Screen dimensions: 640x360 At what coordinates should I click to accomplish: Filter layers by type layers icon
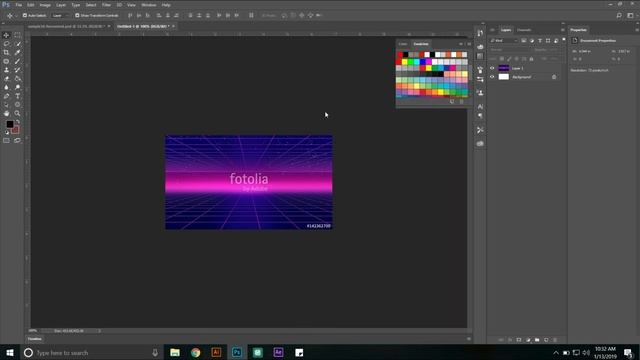(x=540, y=41)
